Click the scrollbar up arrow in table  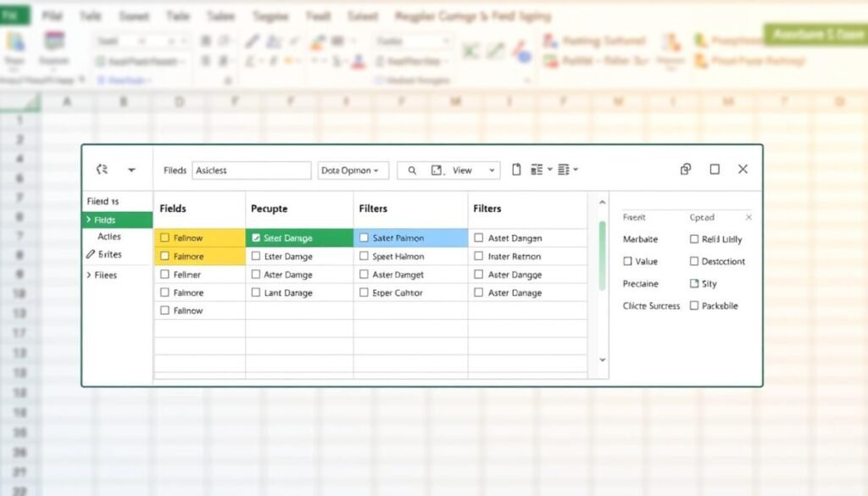(x=603, y=203)
